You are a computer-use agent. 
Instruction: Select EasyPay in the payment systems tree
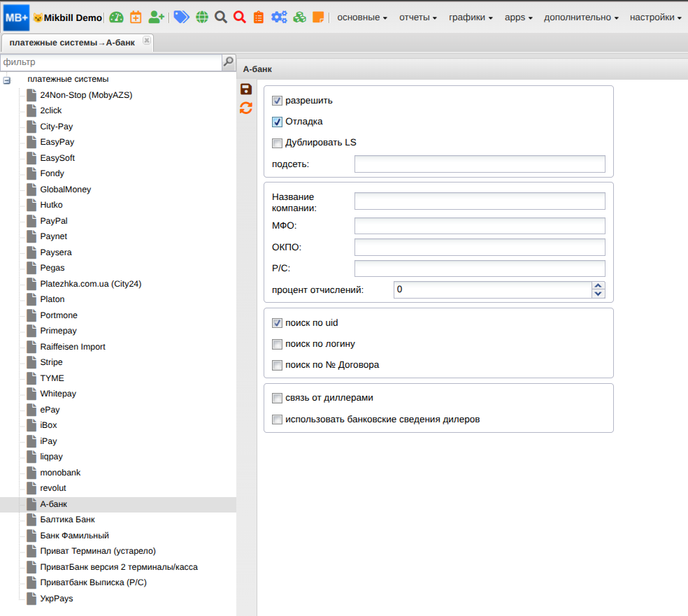[x=57, y=142]
